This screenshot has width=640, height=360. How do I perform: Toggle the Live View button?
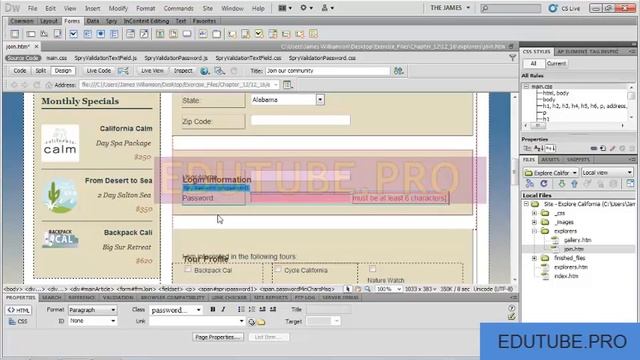click(x=152, y=71)
